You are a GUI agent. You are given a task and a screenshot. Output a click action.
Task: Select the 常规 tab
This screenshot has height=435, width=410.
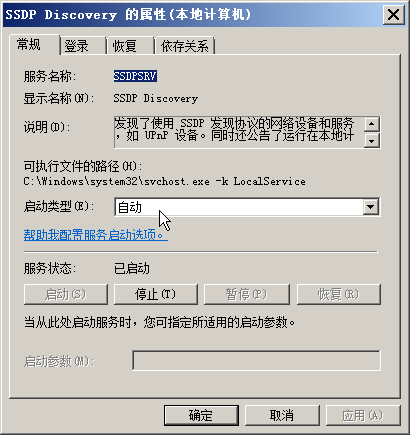pos(34,44)
